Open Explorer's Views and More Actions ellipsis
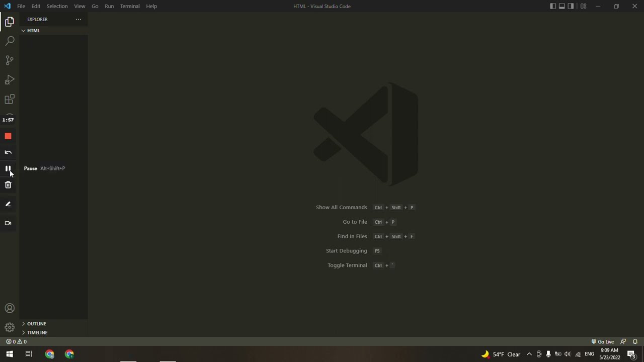The image size is (644, 362). click(78, 19)
